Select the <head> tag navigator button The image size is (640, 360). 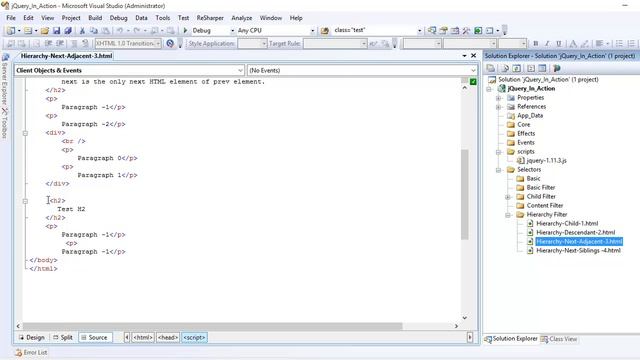[x=168, y=338]
